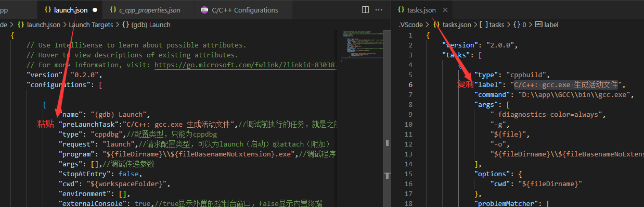This screenshot has width=644, height=207.
Task: Click the "${file}" argument in tasks.json
Action: click(510, 134)
